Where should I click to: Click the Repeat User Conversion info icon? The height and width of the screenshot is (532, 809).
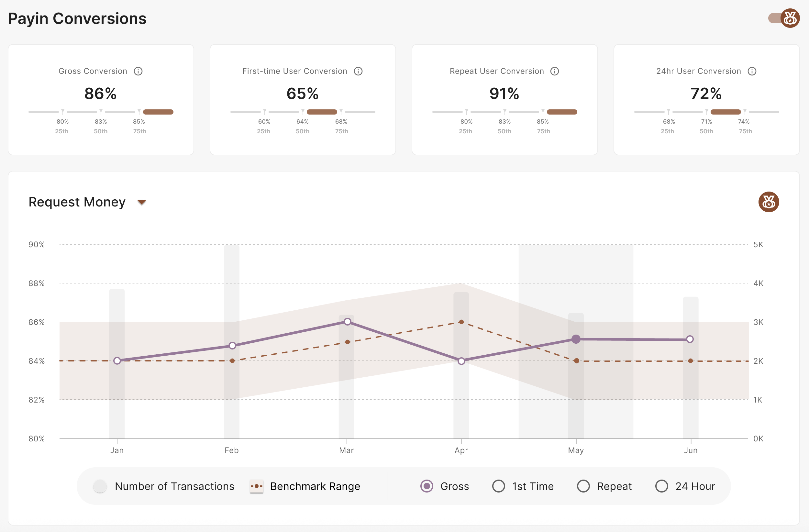coord(555,71)
